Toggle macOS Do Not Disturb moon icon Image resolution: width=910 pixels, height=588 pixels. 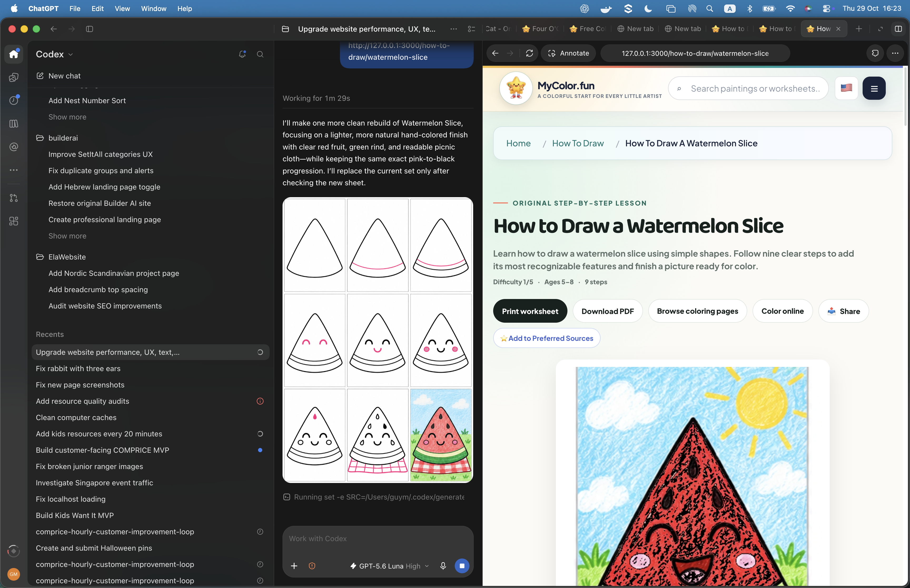(x=648, y=8)
